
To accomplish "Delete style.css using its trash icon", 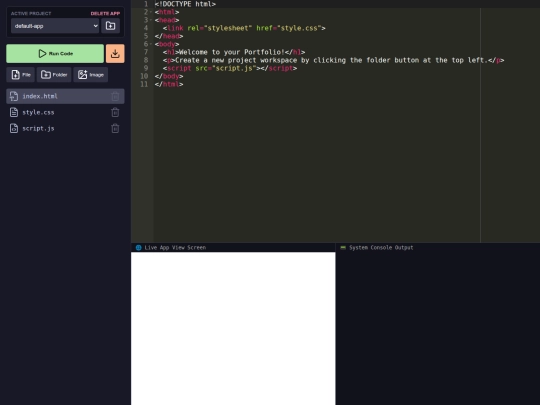I will click(115, 112).
